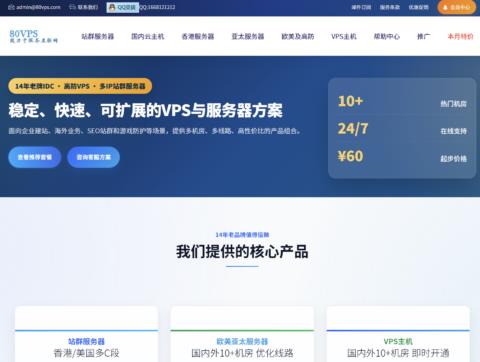Open the admin@80vps.com email link

[x=38, y=7]
